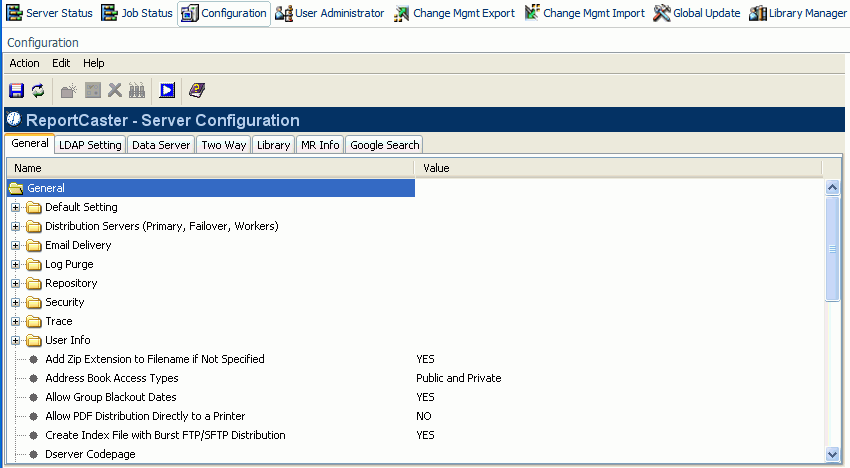Open Server Status view
Image resolution: width=850 pixels, height=468 pixels.
pyautogui.click(x=49, y=13)
